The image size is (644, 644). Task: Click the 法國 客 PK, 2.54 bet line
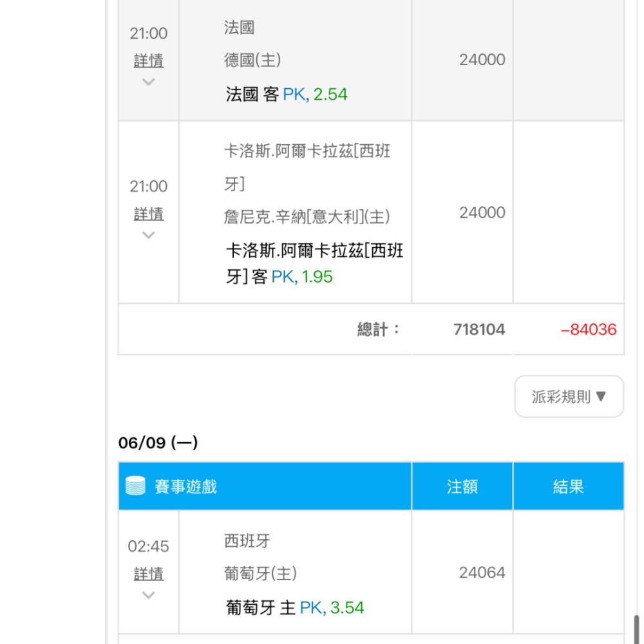(x=286, y=95)
